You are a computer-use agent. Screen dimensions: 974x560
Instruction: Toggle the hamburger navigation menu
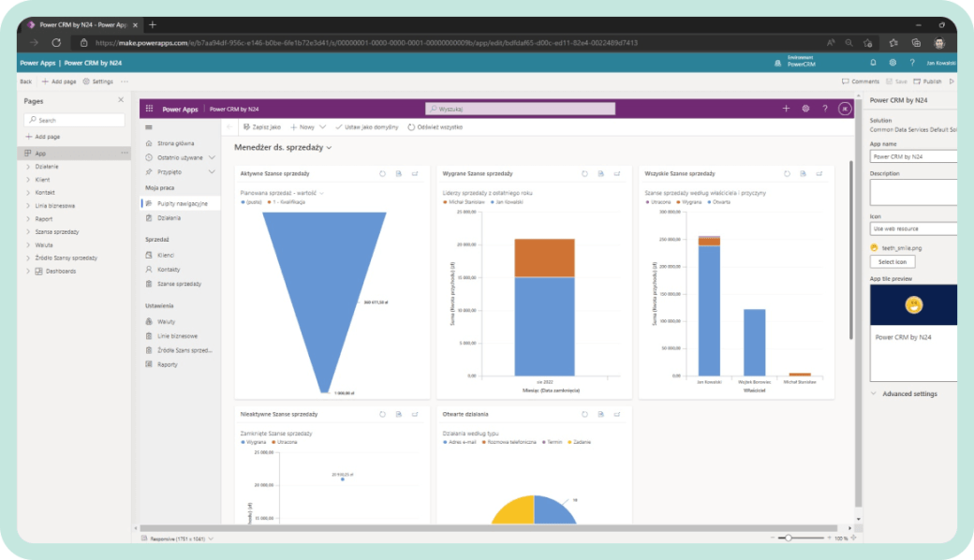pyautogui.click(x=149, y=127)
